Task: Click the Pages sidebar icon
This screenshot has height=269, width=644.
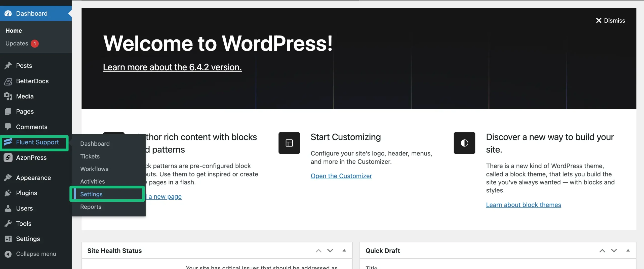Action: (8, 112)
